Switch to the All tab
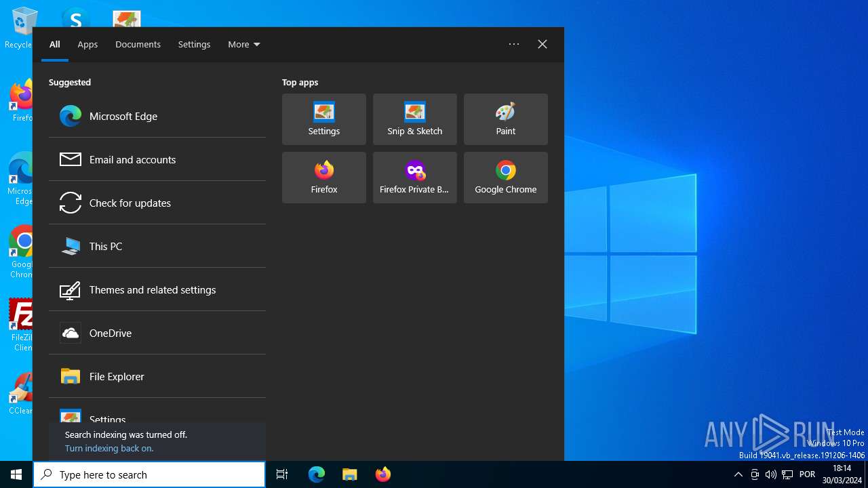This screenshot has width=868, height=488. pos(55,44)
